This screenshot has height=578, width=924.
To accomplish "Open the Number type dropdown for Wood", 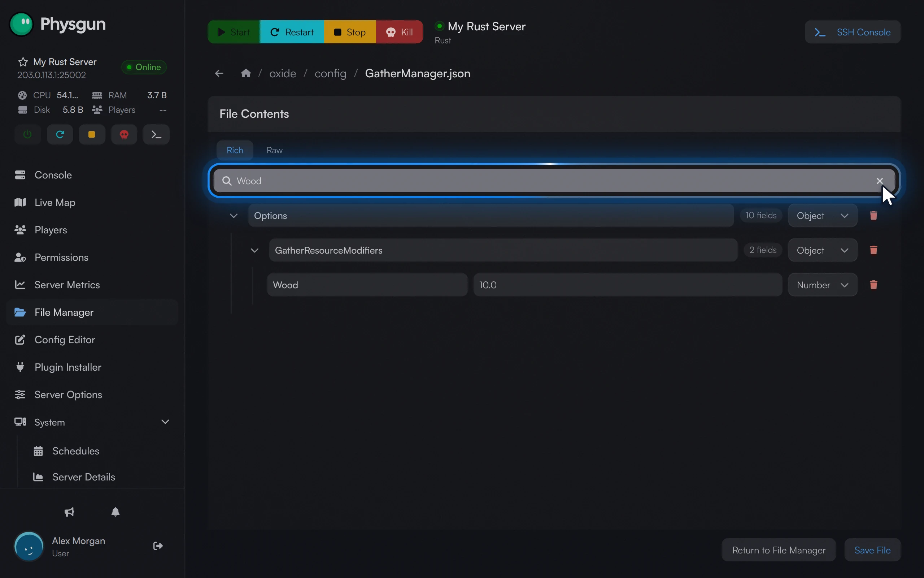I will [x=823, y=285].
